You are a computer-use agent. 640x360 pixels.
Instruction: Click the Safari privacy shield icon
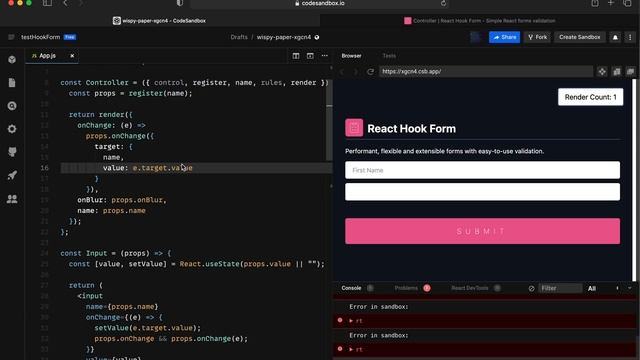pos(180,3)
